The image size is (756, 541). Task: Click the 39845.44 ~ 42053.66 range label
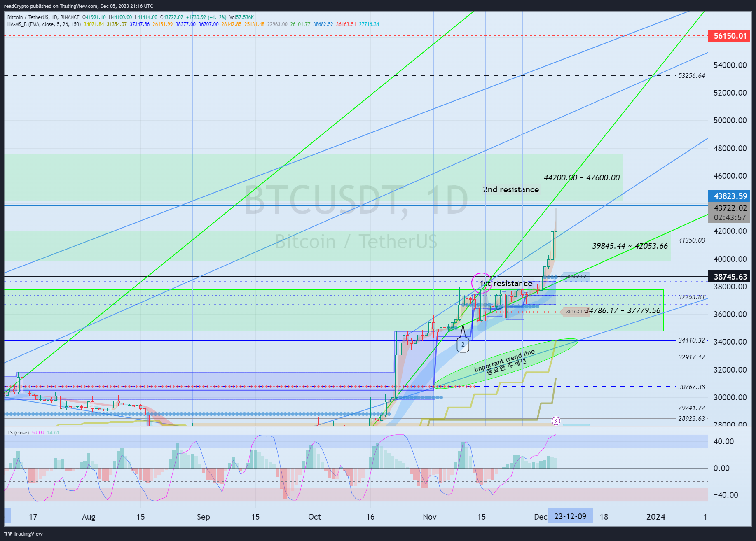point(630,246)
